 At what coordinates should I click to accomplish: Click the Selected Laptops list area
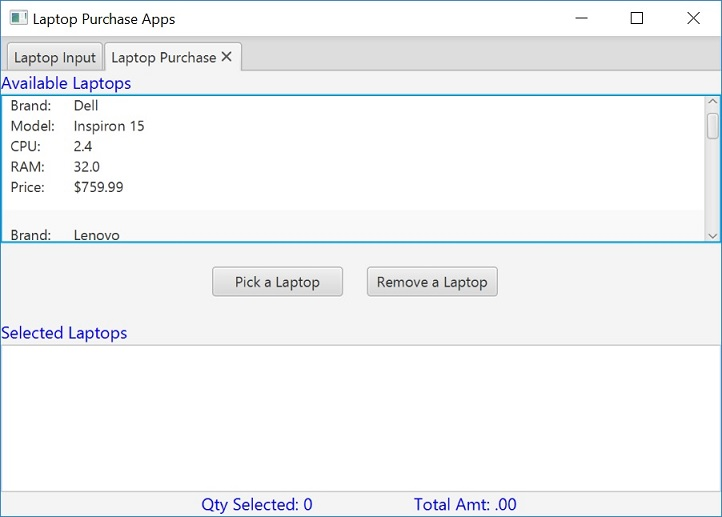point(361,418)
